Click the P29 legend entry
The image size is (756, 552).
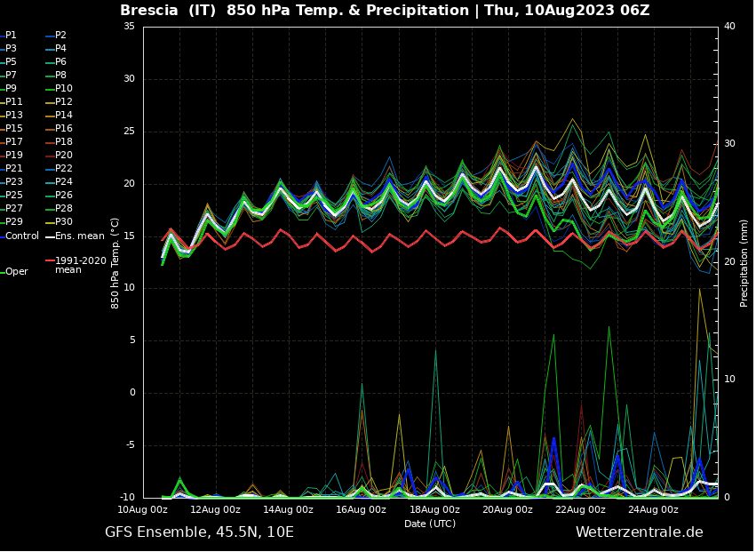tap(12, 222)
